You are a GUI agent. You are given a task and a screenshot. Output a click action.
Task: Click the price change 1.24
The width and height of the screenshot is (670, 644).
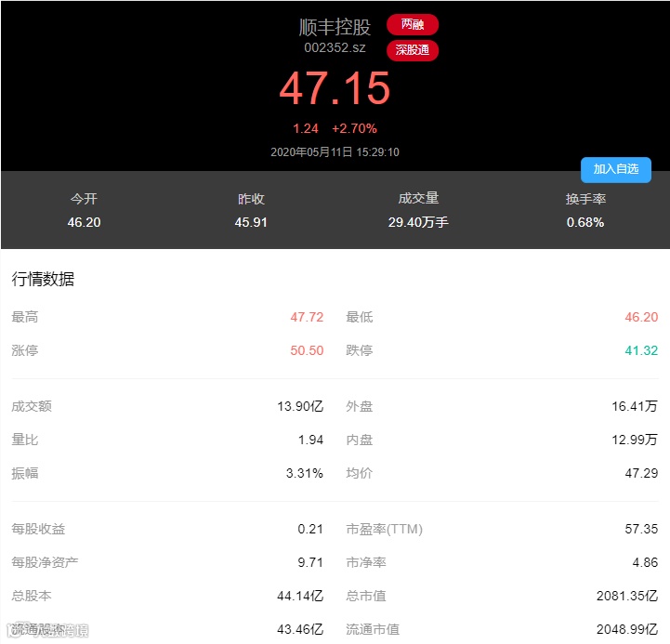click(306, 128)
